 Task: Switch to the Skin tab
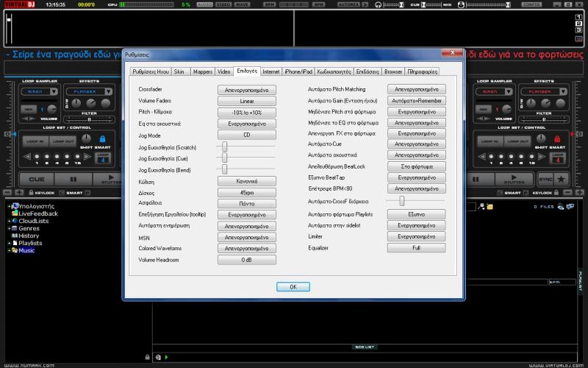(179, 71)
